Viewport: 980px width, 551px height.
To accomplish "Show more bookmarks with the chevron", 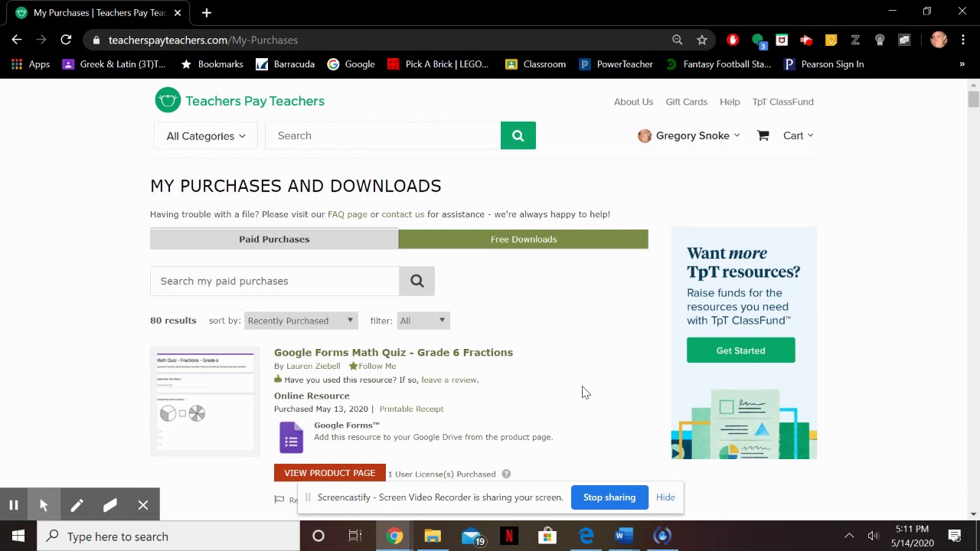I will (x=962, y=64).
